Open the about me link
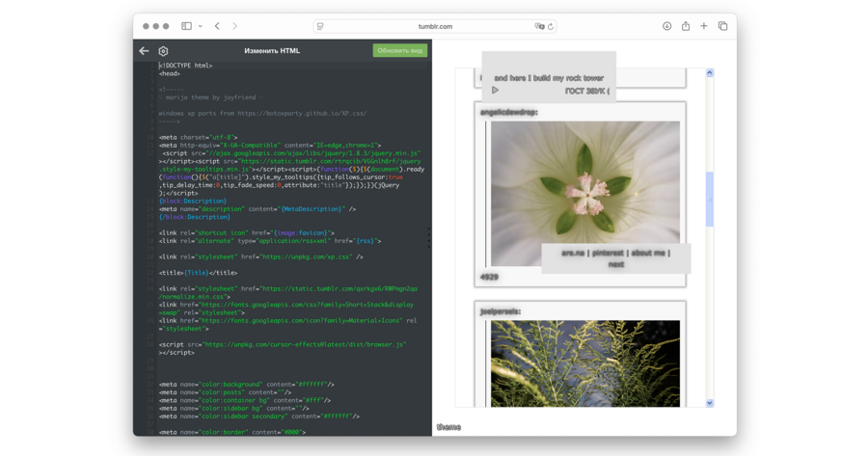 tap(648, 254)
